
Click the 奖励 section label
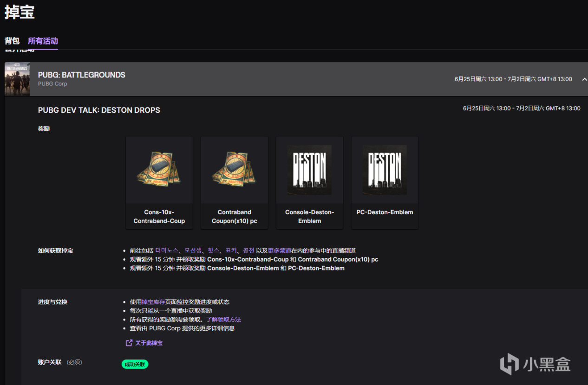pos(44,129)
